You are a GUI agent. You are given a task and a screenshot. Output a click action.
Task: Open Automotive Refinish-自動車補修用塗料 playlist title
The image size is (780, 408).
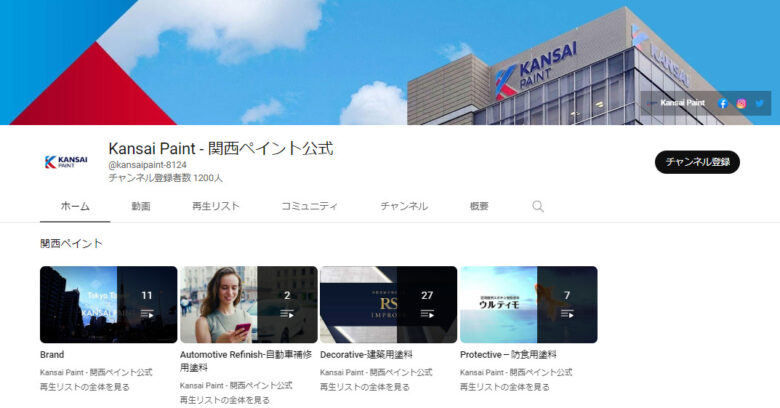pyautogui.click(x=246, y=361)
